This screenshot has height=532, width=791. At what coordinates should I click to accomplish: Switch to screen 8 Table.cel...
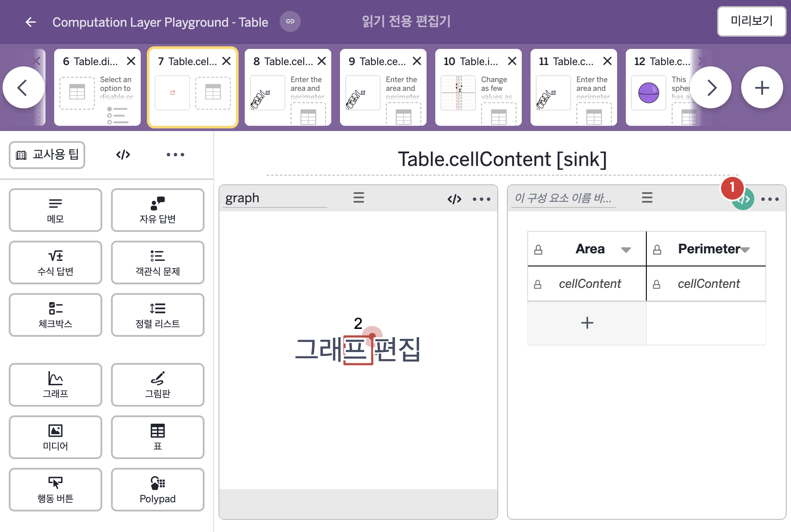click(x=288, y=87)
